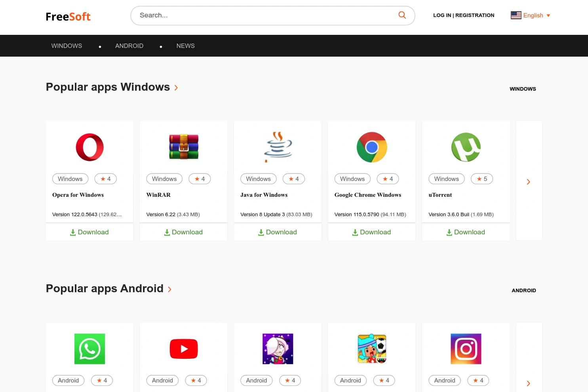Image resolution: width=588 pixels, height=392 pixels.
Task: Click the Windows tag on uTorrent card
Action: (x=447, y=179)
